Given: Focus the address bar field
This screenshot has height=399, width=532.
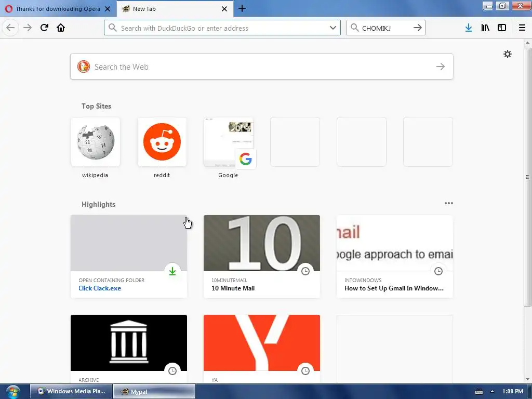Looking at the screenshot, I should pyautogui.click(x=222, y=28).
